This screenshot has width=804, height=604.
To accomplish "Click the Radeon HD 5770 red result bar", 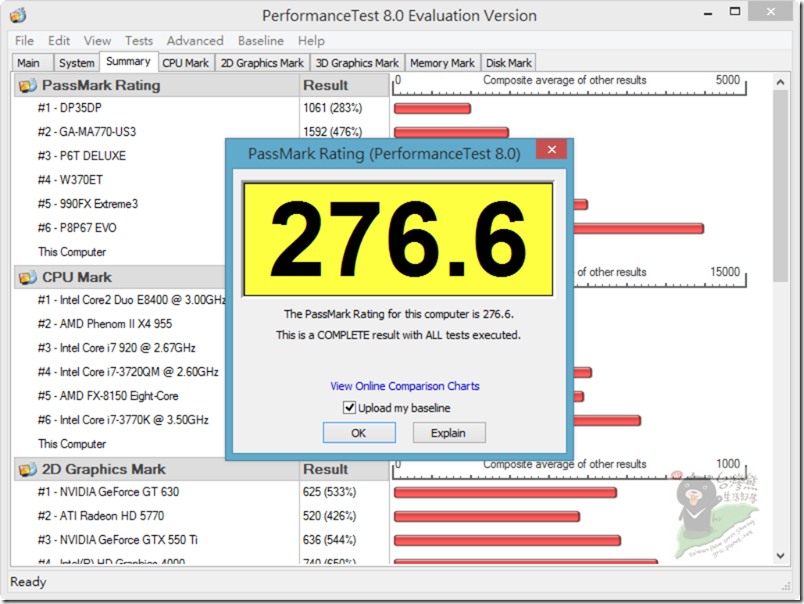I will (487, 516).
